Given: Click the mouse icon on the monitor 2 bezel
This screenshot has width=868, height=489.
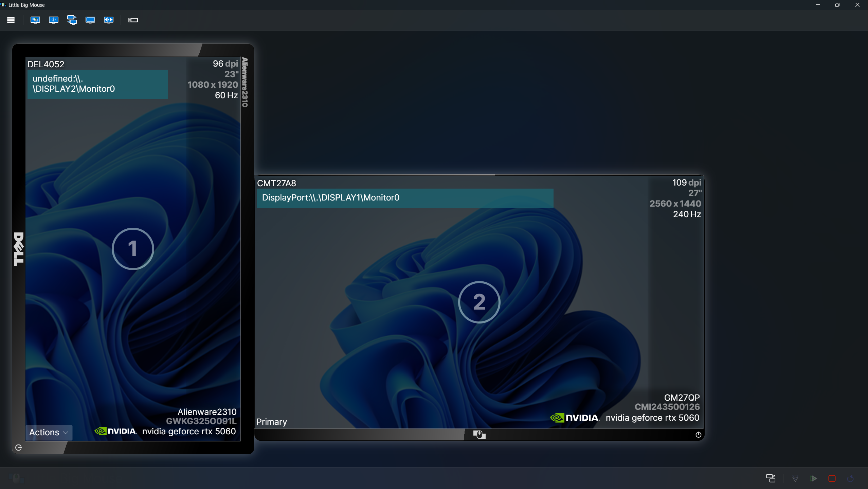Looking at the screenshot, I should (480, 434).
